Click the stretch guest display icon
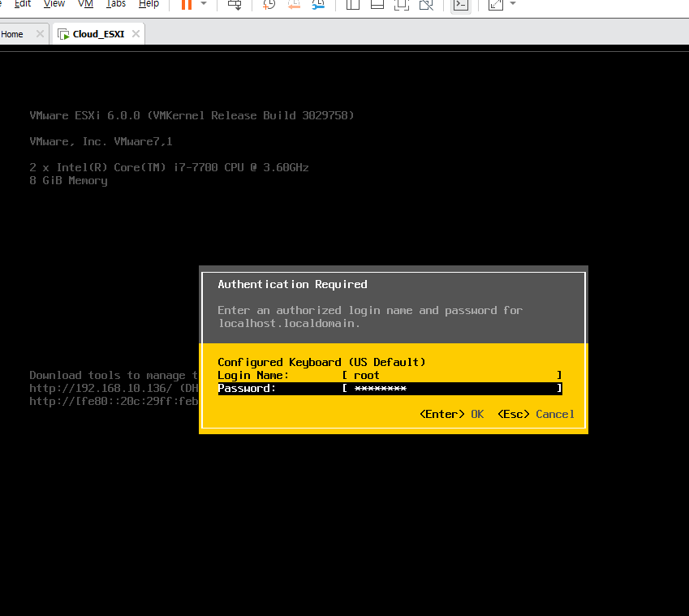 (496, 4)
